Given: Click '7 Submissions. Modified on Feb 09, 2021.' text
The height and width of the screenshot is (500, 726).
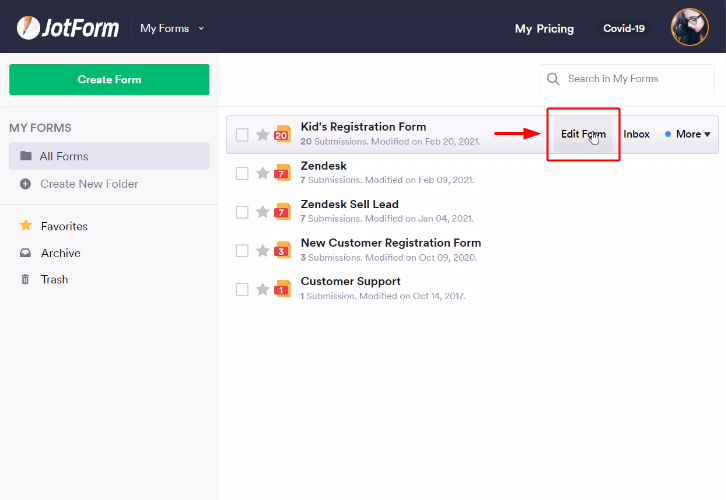Looking at the screenshot, I should pyautogui.click(x=387, y=180).
